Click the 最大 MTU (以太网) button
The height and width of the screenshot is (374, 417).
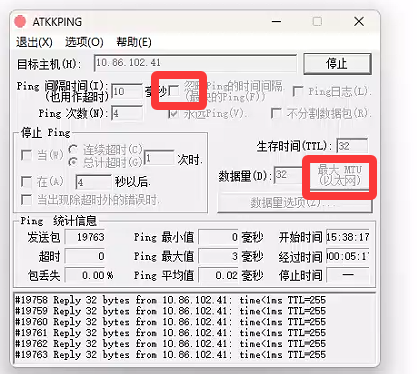339,175
